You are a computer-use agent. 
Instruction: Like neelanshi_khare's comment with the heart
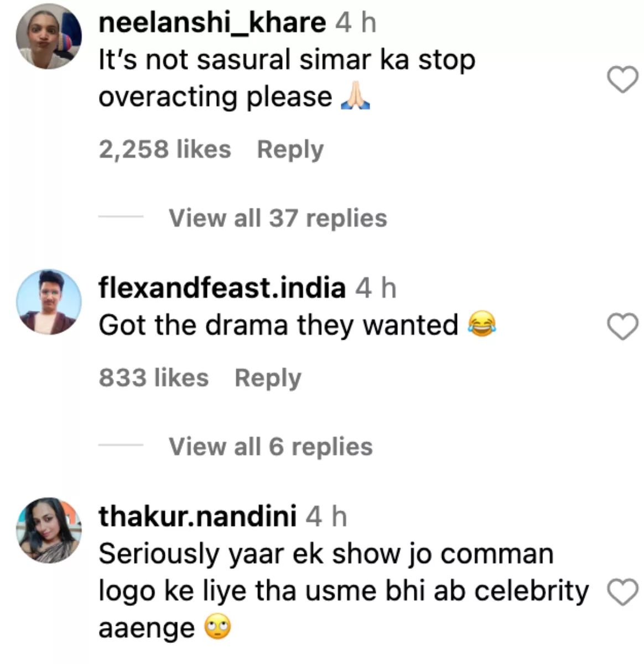click(x=622, y=80)
